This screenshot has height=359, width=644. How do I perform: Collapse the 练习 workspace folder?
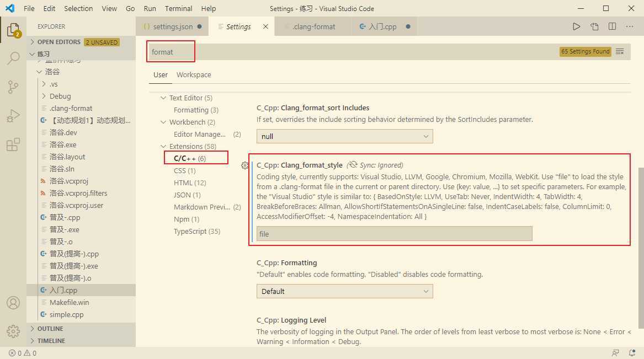[81, 53]
